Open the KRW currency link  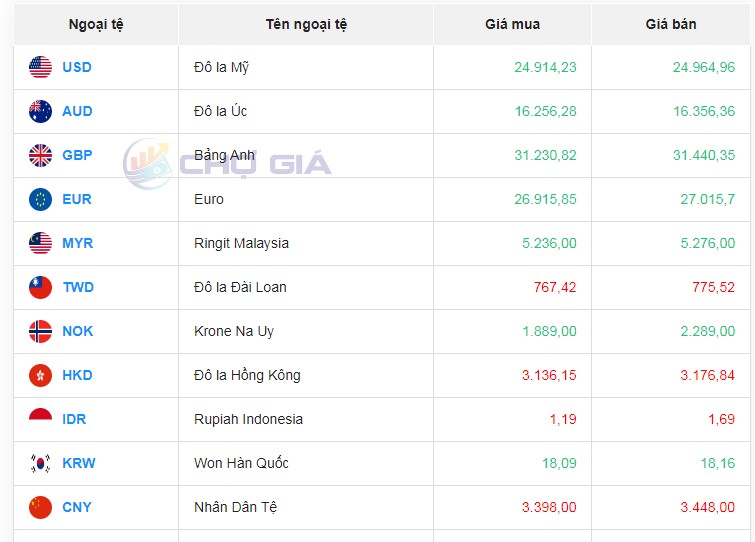point(78,463)
